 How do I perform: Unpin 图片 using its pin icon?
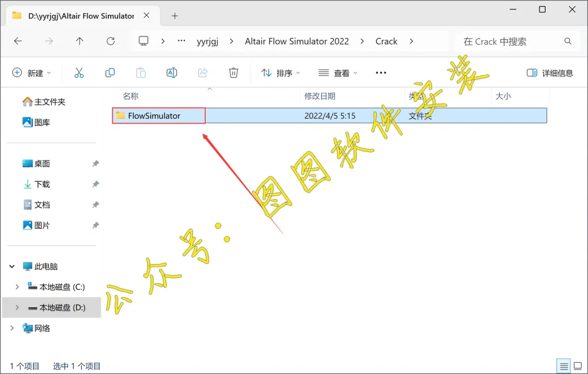[x=96, y=225]
